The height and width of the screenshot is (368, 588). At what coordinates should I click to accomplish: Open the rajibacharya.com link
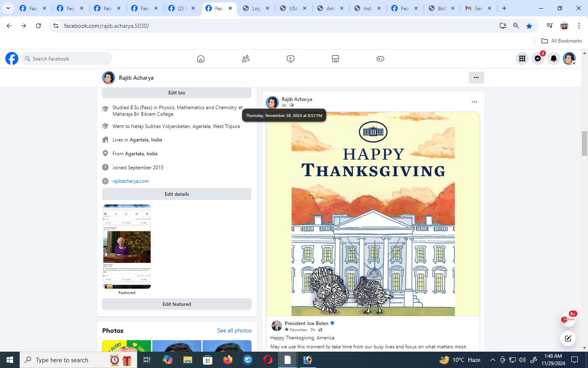(131, 181)
